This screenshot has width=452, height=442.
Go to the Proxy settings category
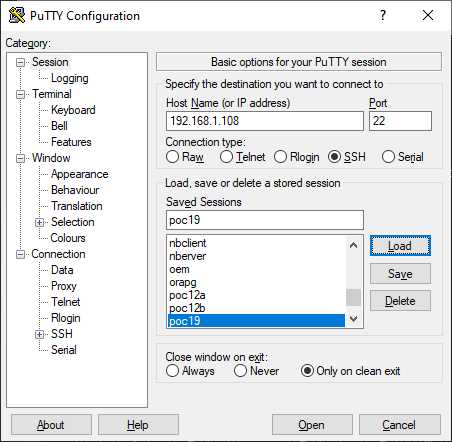(64, 286)
